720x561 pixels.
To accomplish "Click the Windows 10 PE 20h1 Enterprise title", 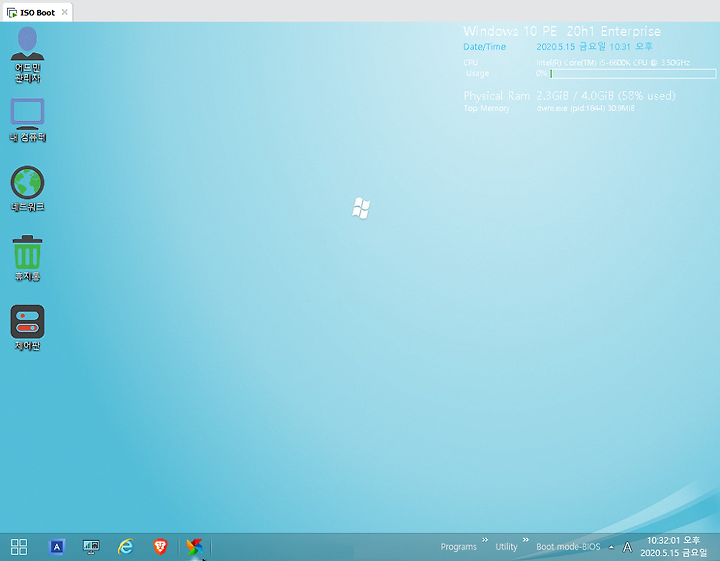I will pos(562,31).
